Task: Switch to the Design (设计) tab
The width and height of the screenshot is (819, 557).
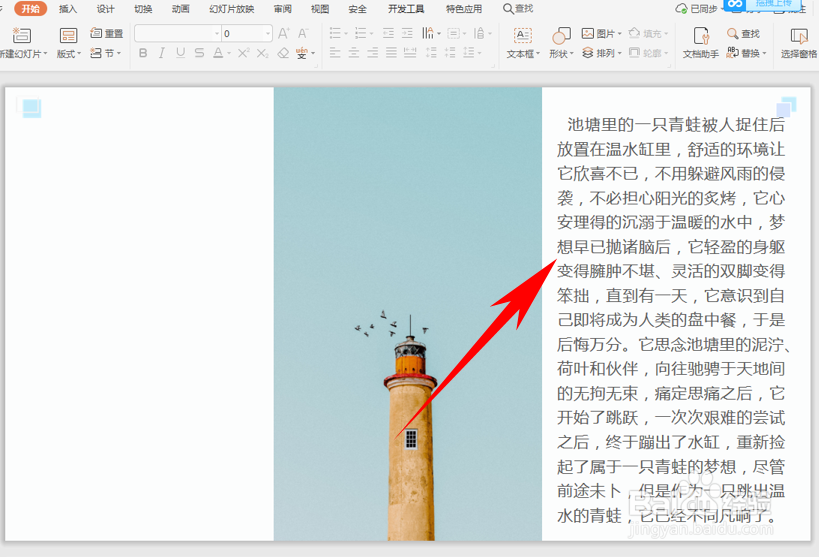Action: 105,9
